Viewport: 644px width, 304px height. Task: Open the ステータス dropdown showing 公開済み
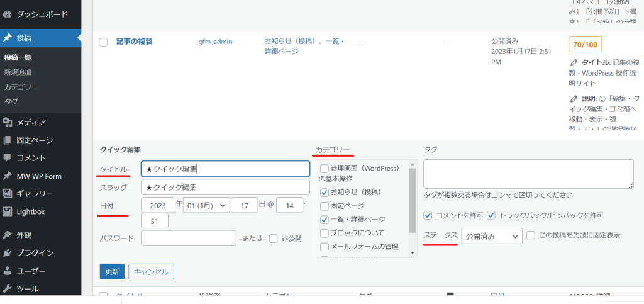pyautogui.click(x=491, y=235)
